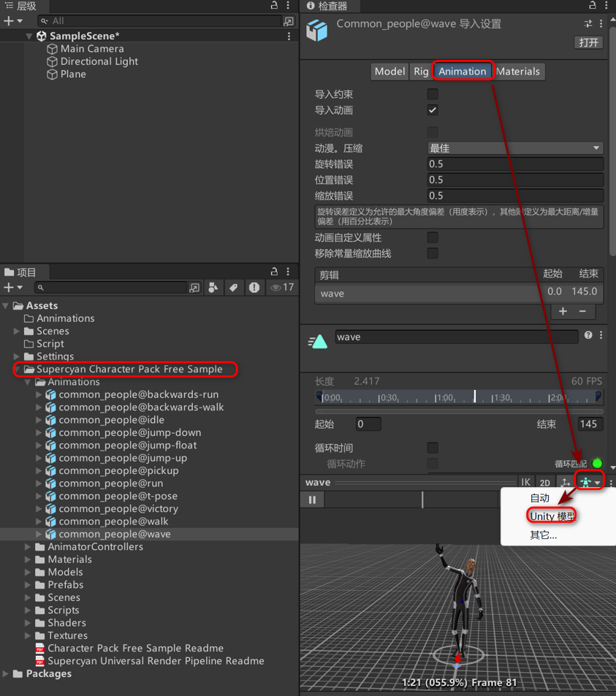Screen dimensions: 616x696
Task: Click the import settings preset icon
Action: 588,23
